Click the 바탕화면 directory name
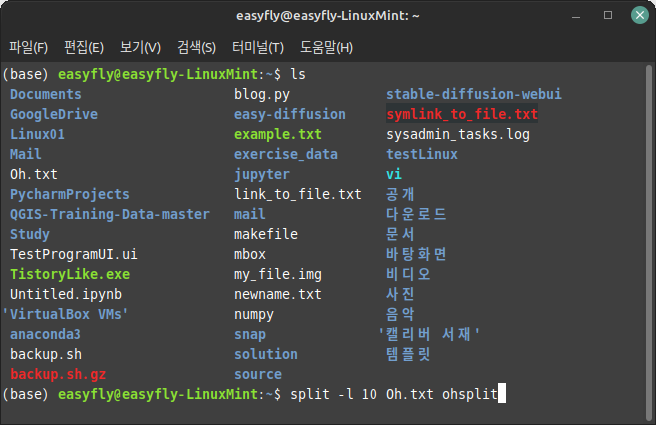Image resolution: width=656 pixels, height=425 pixels. [x=416, y=254]
